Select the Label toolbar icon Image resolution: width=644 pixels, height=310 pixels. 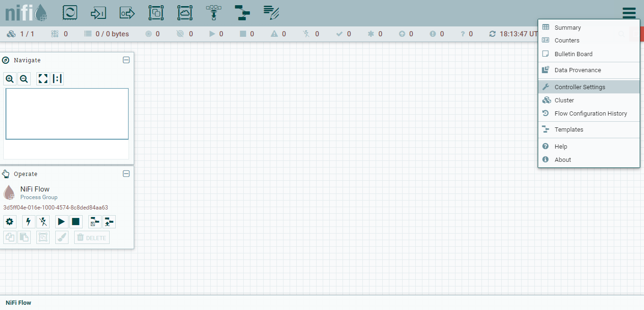(x=271, y=13)
